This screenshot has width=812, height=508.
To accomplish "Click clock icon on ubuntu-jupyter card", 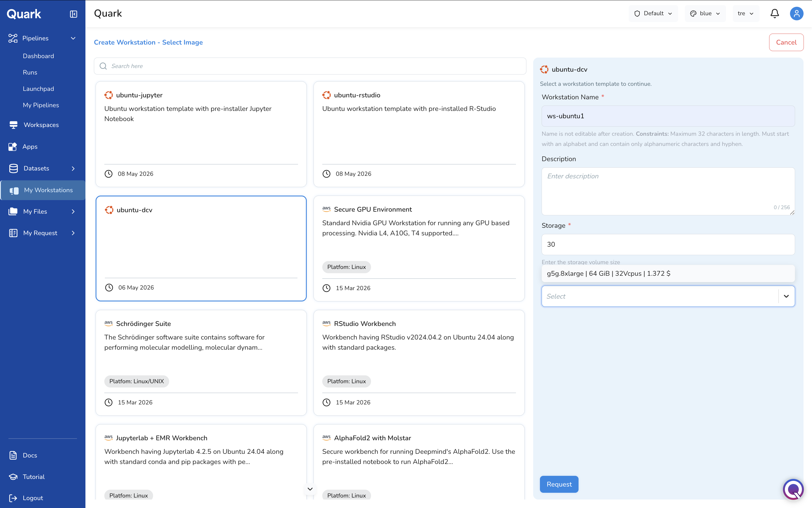I will tap(108, 174).
